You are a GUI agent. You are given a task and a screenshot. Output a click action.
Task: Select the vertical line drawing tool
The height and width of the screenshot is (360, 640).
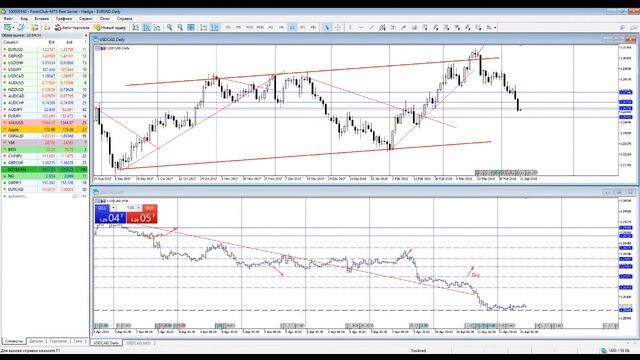click(350, 27)
